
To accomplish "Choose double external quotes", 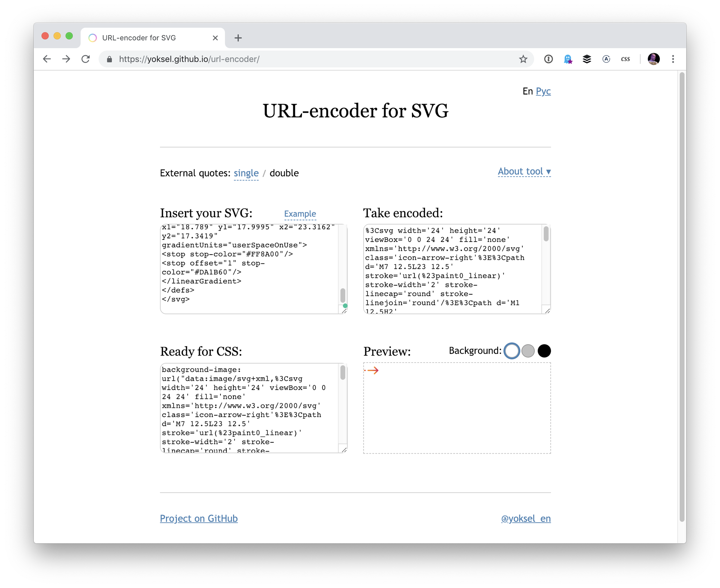I will [x=284, y=173].
